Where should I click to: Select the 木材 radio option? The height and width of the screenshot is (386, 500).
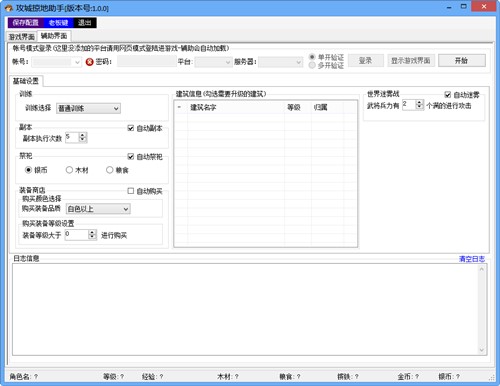point(77,170)
